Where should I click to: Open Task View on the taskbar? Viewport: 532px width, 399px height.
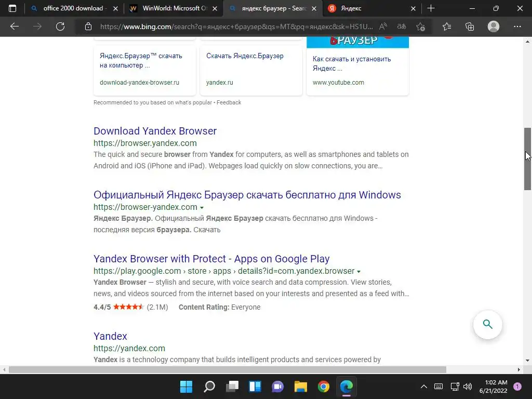pos(232,387)
